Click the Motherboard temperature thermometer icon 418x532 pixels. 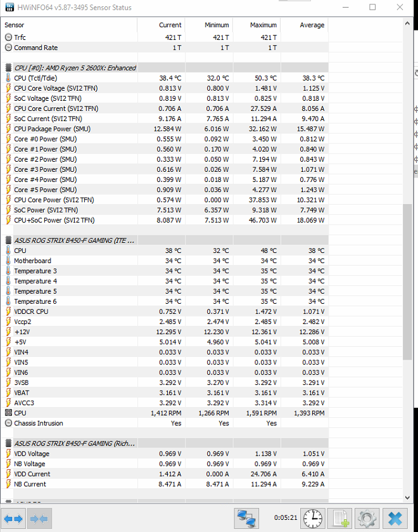pos(8,261)
